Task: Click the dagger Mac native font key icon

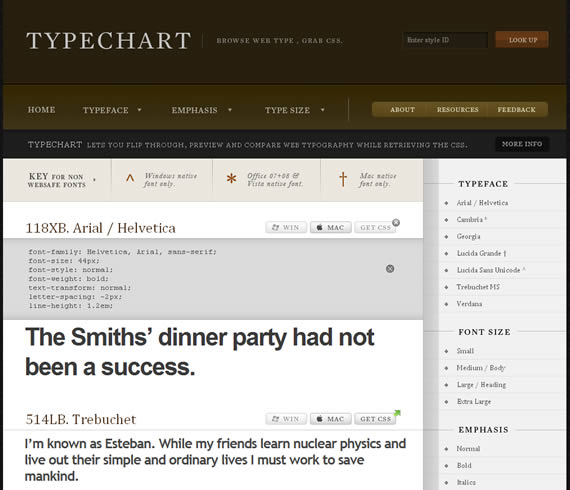Action: coord(343,179)
